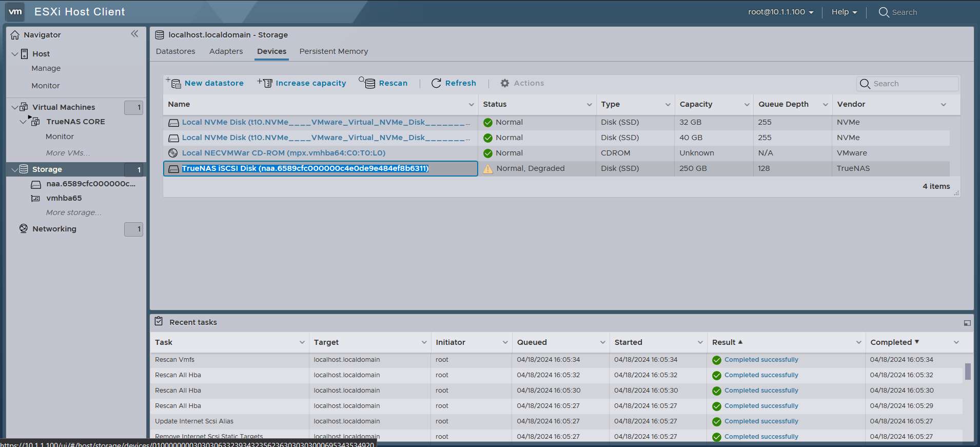Click the New datastore button label
The width and height of the screenshot is (980, 447).
[x=214, y=83]
